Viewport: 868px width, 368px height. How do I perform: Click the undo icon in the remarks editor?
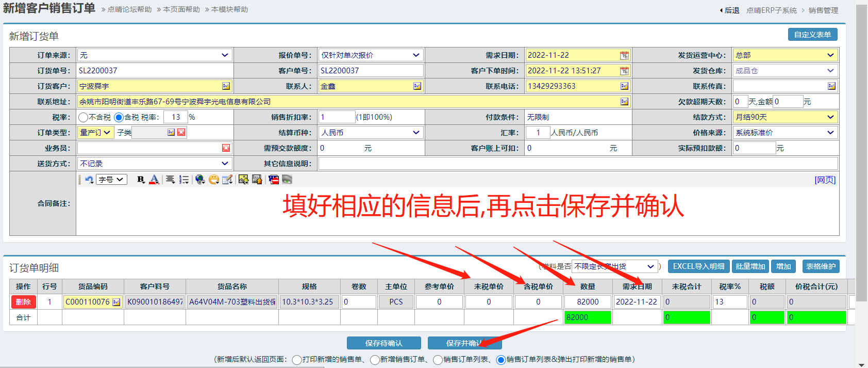point(90,180)
